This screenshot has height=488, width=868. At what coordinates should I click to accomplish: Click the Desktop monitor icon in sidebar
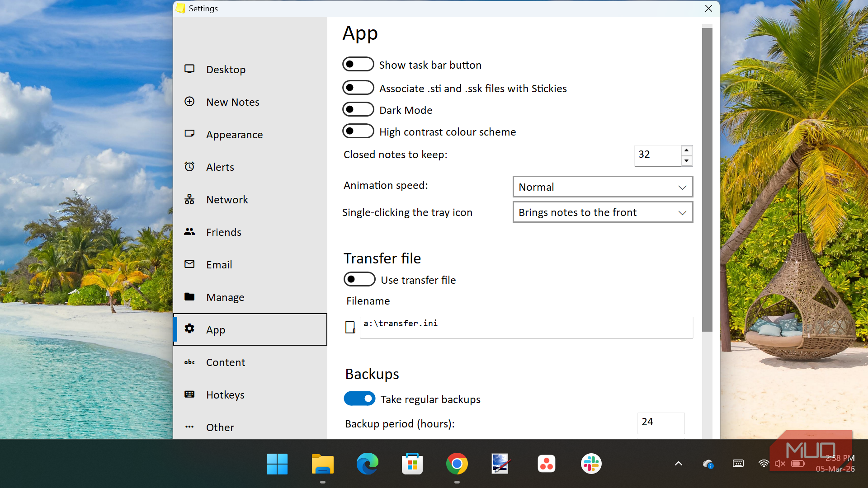point(189,69)
